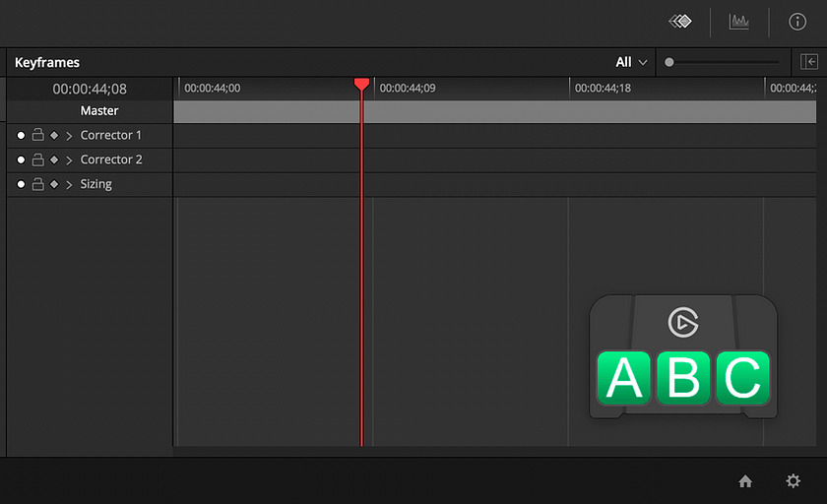
Task: Open the Information palette icon
Action: pyautogui.click(x=796, y=22)
